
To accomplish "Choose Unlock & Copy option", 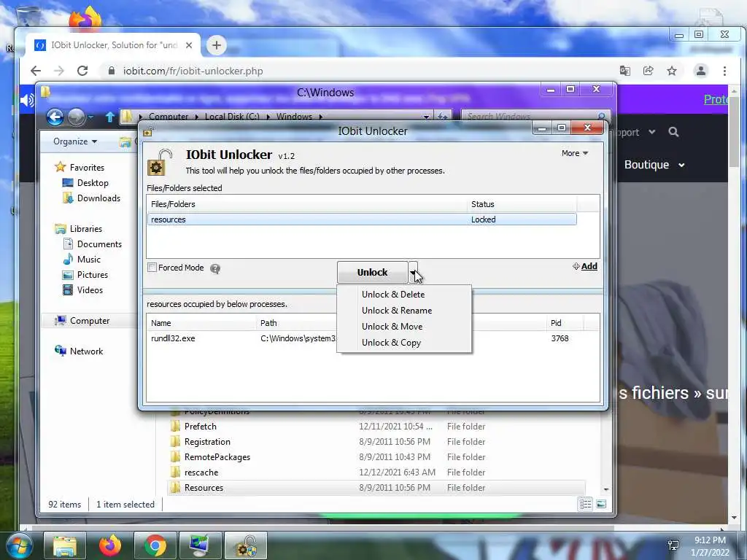I will tap(391, 343).
